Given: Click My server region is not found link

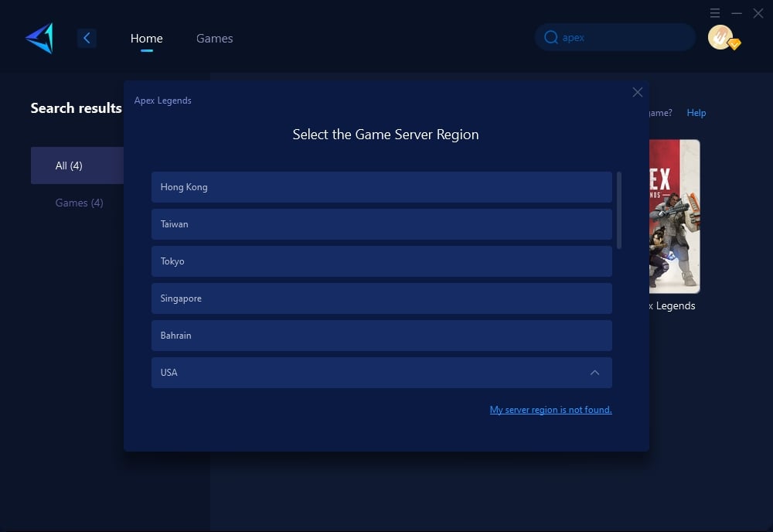Looking at the screenshot, I should [x=550, y=410].
